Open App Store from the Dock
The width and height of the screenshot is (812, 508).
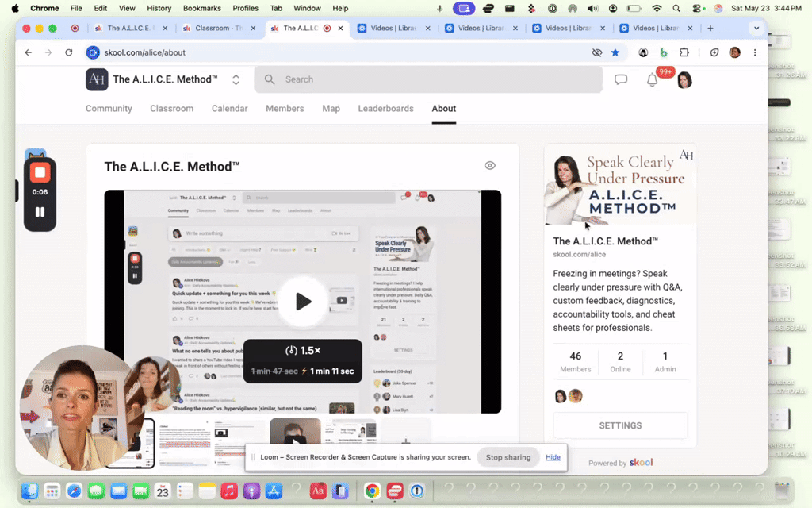click(x=274, y=491)
